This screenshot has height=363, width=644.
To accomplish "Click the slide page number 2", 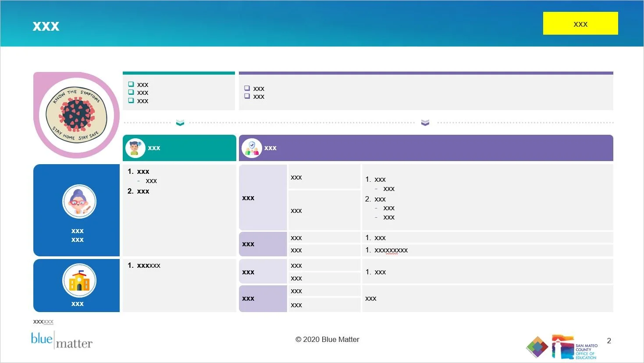I will [x=609, y=341].
